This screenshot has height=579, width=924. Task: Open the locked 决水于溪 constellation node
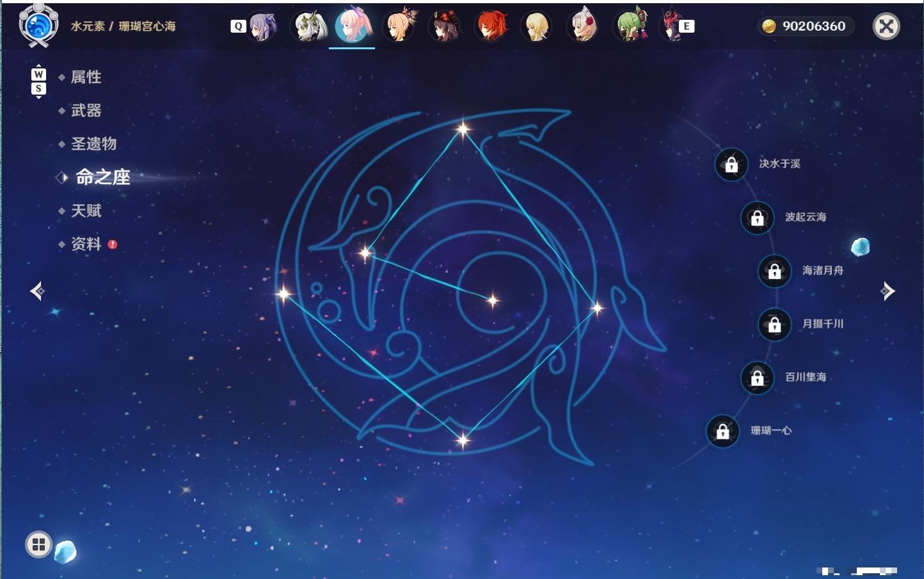pyautogui.click(x=731, y=164)
